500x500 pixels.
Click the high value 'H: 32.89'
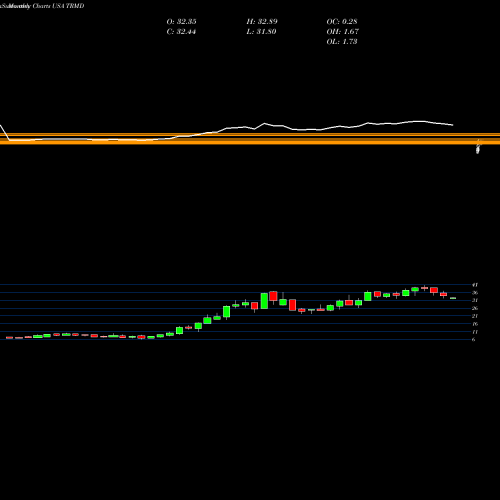coord(262,22)
